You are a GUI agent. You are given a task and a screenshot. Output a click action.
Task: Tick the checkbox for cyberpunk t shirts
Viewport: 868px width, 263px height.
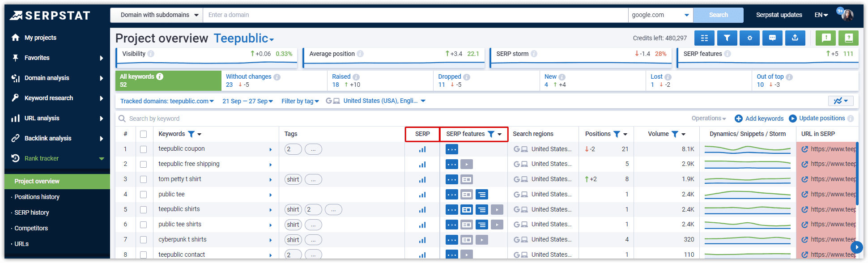pos(143,240)
